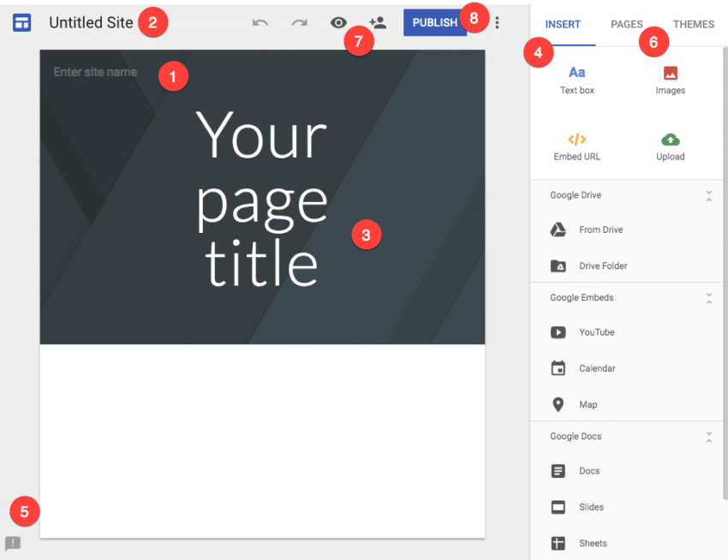Image resolution: width=728 pixels, height=560 pixels.
Task: Insert a Google Calendar
Action: click(597, 368)
